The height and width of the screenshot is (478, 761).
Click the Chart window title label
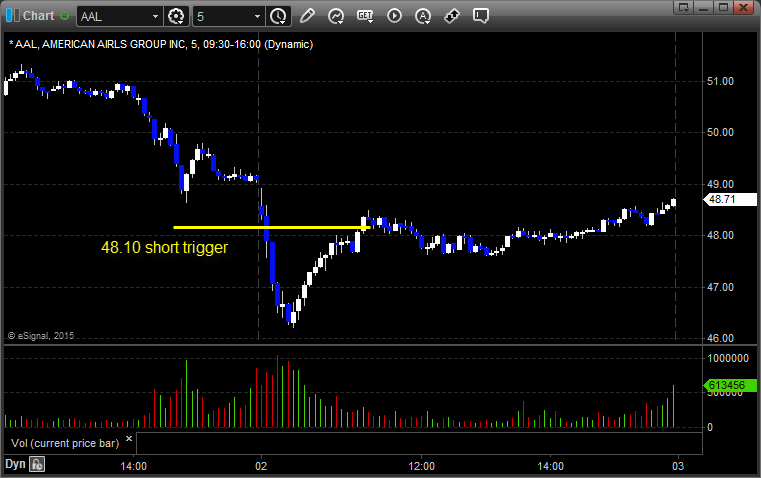point(39,16)
